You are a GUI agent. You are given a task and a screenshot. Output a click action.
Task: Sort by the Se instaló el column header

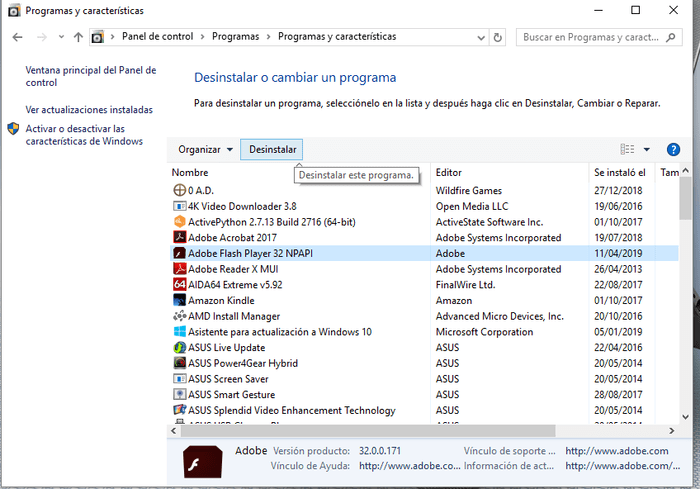click(x=620, y=172)
